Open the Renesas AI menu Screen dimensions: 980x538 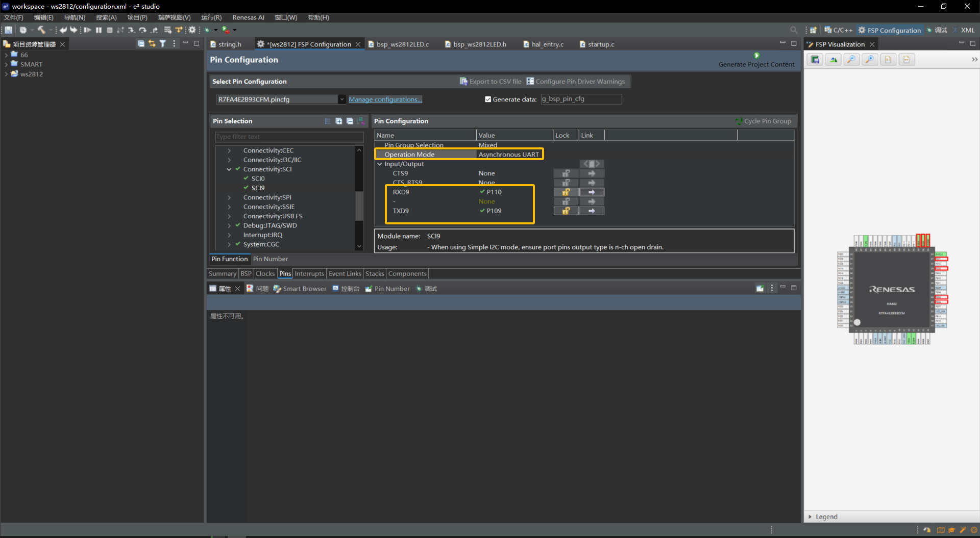coord(248,17)
